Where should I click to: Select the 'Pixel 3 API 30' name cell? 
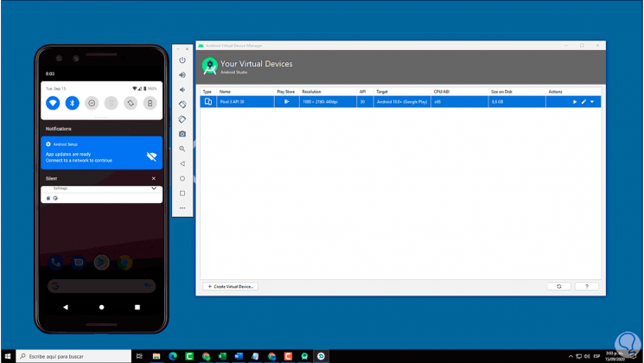(245, 102)
